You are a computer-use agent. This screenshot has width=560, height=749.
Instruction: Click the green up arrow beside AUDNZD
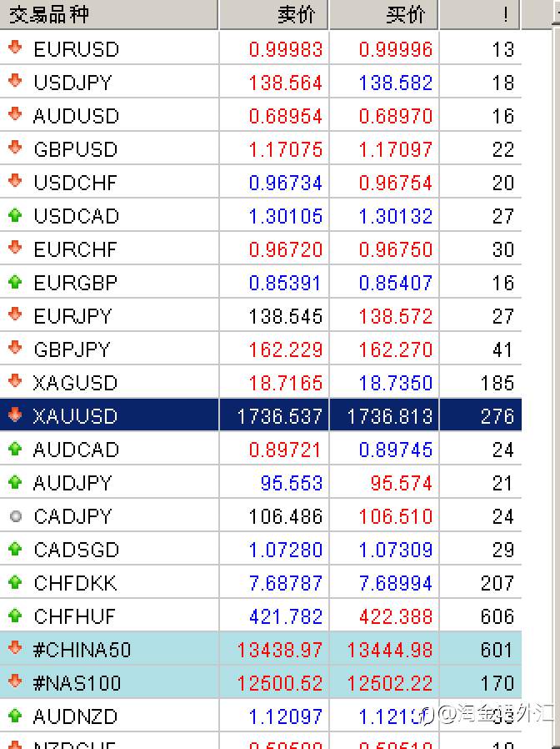[x=15, y=716]
